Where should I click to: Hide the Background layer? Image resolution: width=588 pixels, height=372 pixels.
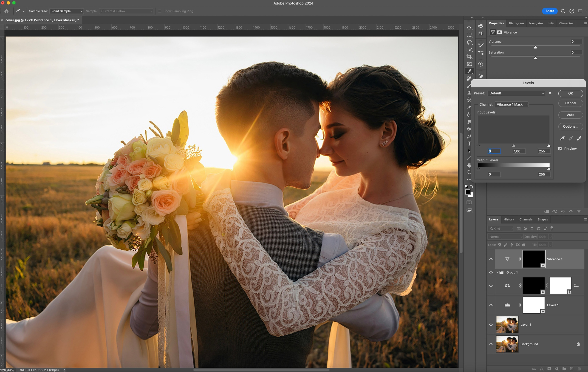(x=491, y=344)
